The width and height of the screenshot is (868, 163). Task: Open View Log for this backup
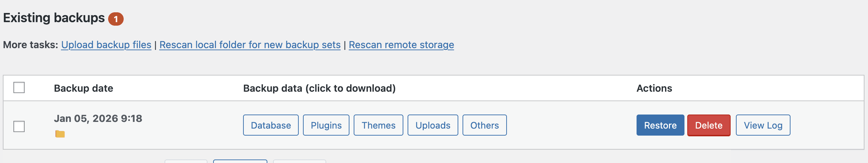tap(763, 125)
